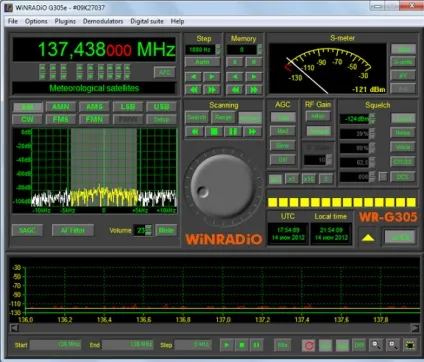Click the Scanning stop square button
Viewport: 424px width, 362px height.
(214, 132)
